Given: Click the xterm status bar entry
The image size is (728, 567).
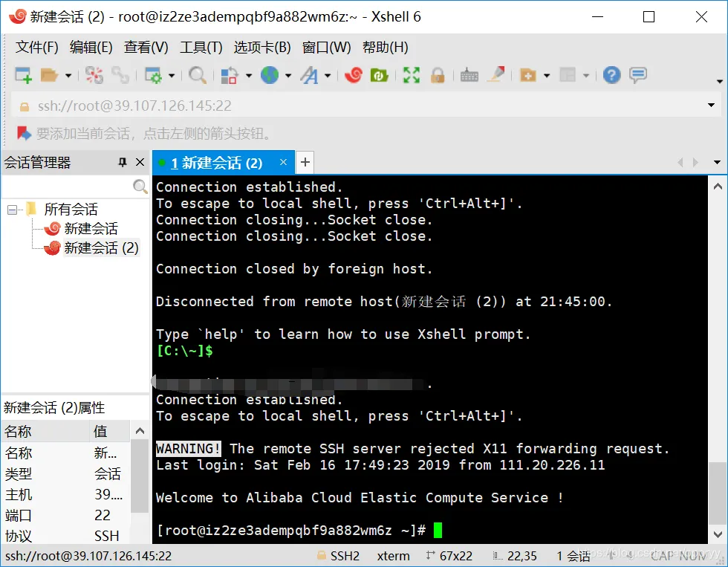Looking at the screenshot, I should tap(393, 556).
